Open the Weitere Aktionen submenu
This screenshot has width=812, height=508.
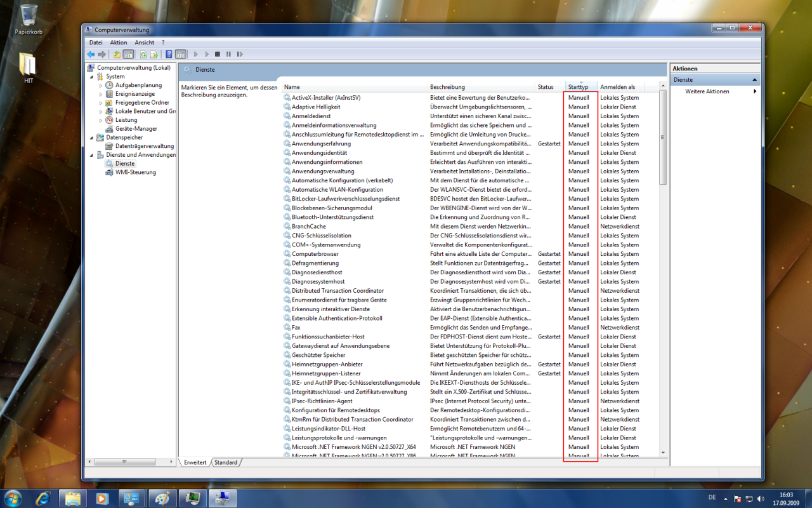pos(715,91)
